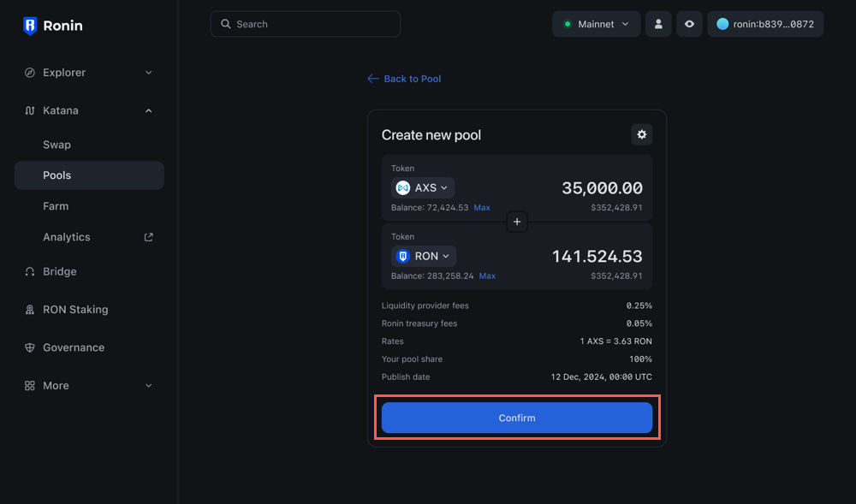The image size is (856, 504).
Task: Click the RON Staking icon in sidebar
Action: pos(32,309)
